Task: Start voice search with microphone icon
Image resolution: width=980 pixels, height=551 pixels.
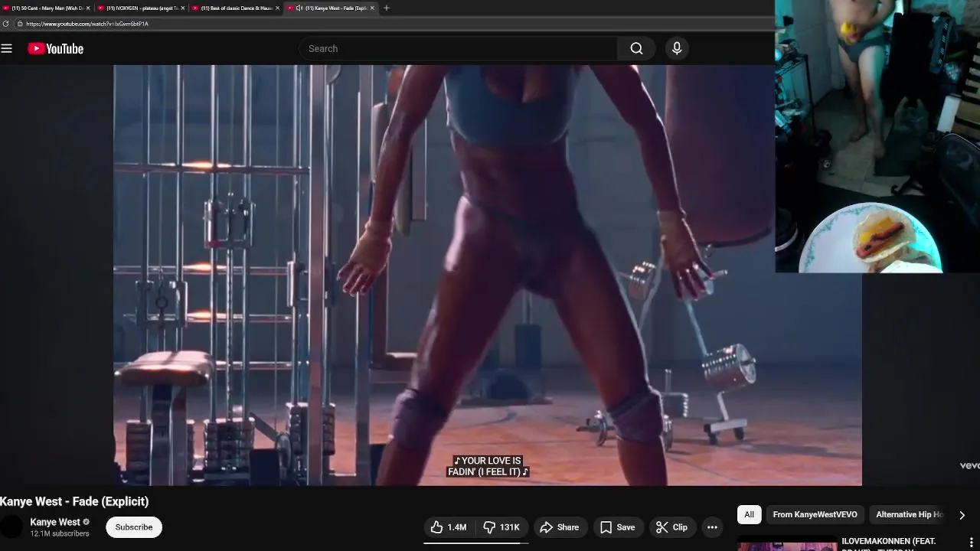Action: click(677, 48)
